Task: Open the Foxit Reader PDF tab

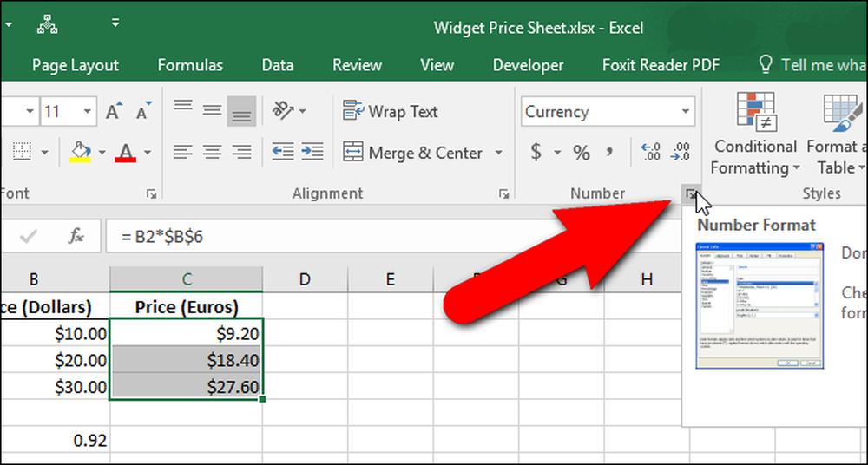Action: coord(661,65)
